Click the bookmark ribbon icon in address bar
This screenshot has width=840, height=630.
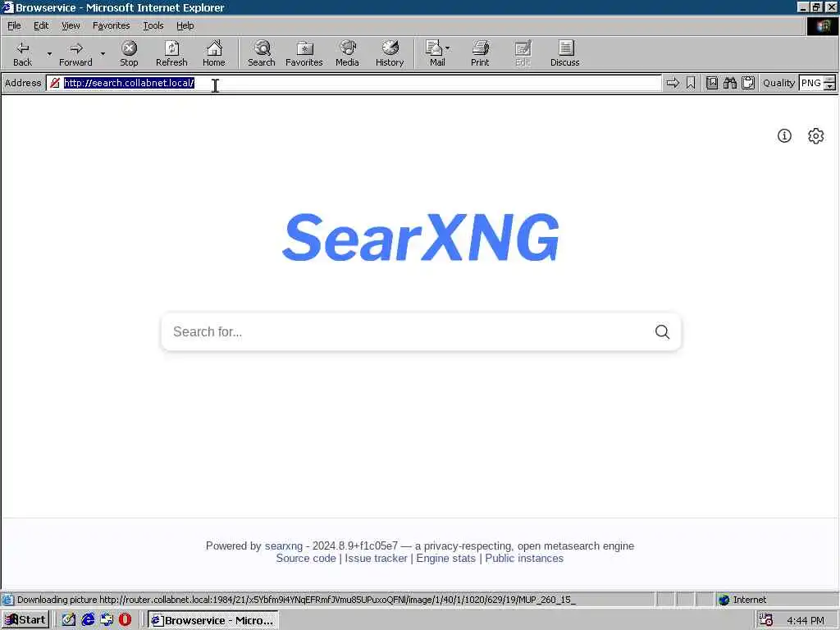click(691, 83)
